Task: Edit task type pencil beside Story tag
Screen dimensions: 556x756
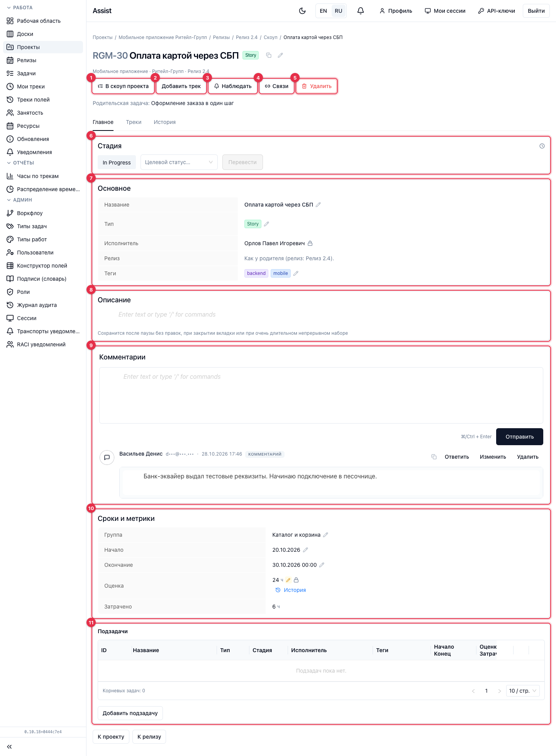Action: tap(266, 224)
